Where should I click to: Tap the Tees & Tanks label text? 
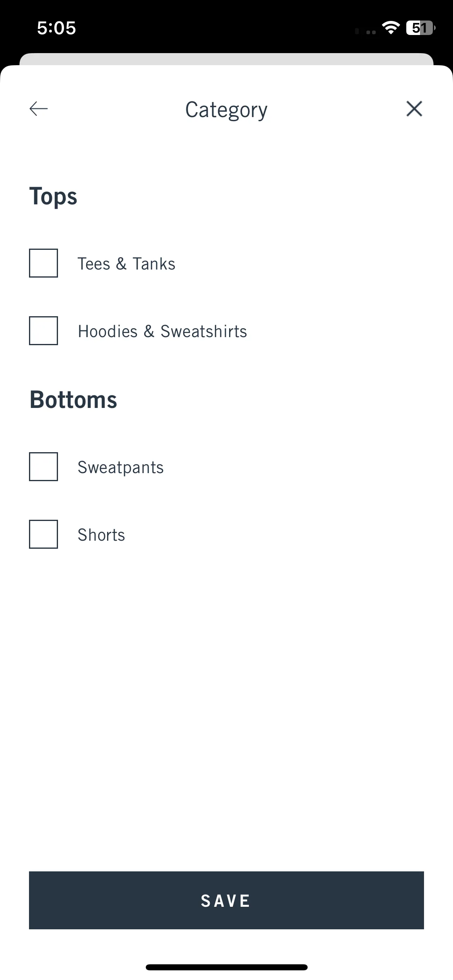point(126,264)
